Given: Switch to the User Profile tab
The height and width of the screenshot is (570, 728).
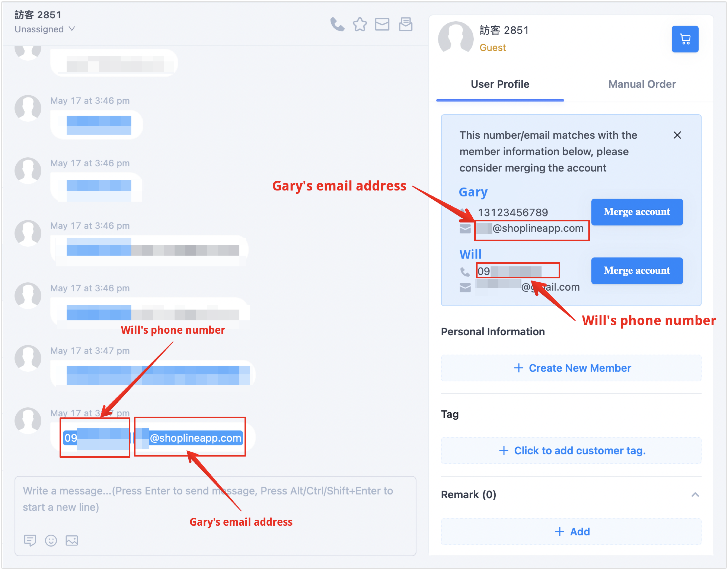Looking at the screenshot, I should pos(500,84).
